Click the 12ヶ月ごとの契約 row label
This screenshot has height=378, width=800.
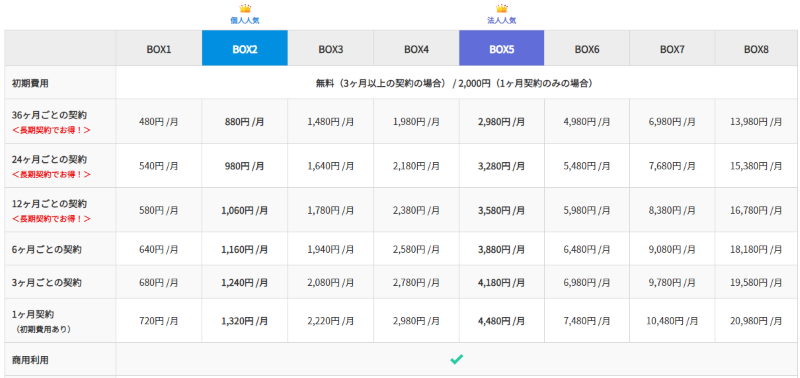tap(49, 204)
